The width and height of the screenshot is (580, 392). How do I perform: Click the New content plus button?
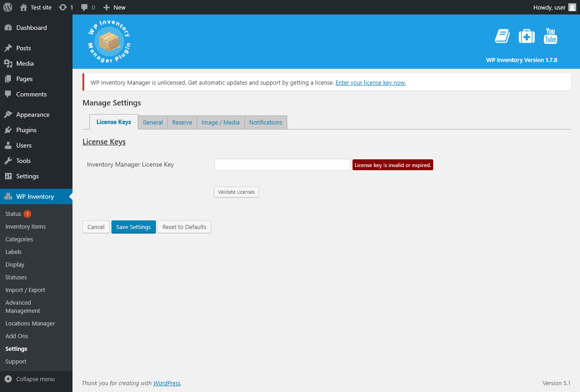(x=114, y=7)
